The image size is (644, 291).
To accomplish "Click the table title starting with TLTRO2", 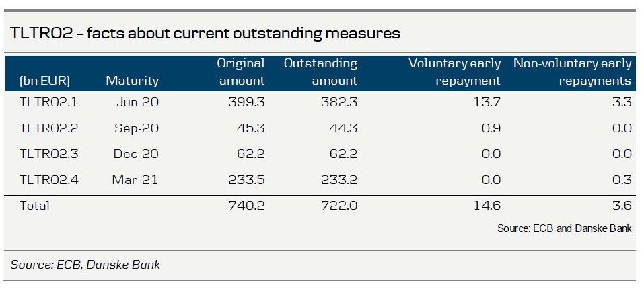I will (x=205, y=33).
